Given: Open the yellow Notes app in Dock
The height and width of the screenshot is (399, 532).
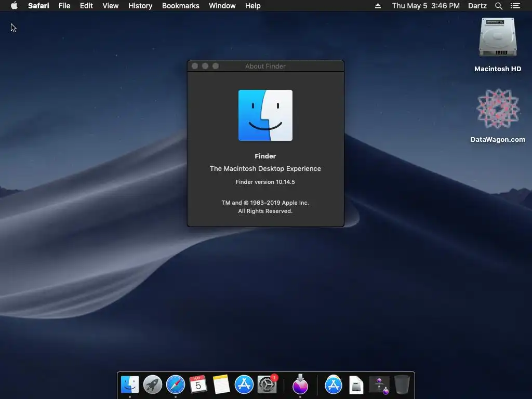Looking at the screenshot, I should [x=221, y=384].
